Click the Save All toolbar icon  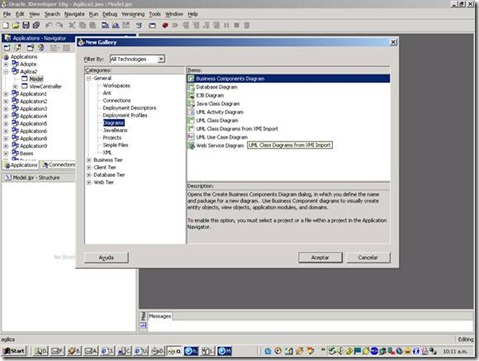pyautogui.click(x=36, y=25)
